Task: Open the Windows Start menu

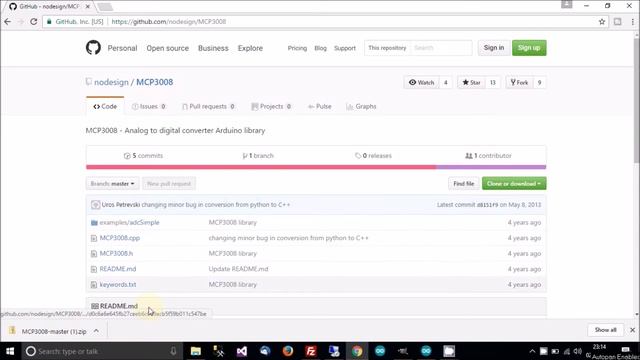Action: (10, 351)
